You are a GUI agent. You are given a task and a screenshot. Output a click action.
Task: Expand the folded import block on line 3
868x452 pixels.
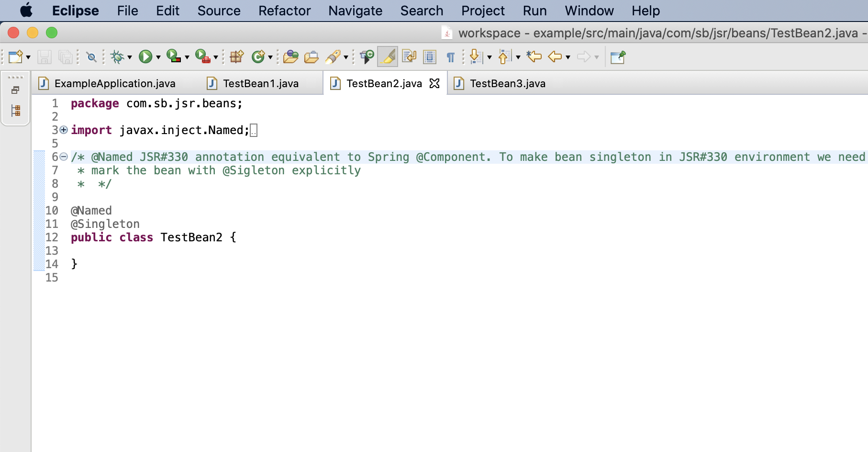pos(64,130)
